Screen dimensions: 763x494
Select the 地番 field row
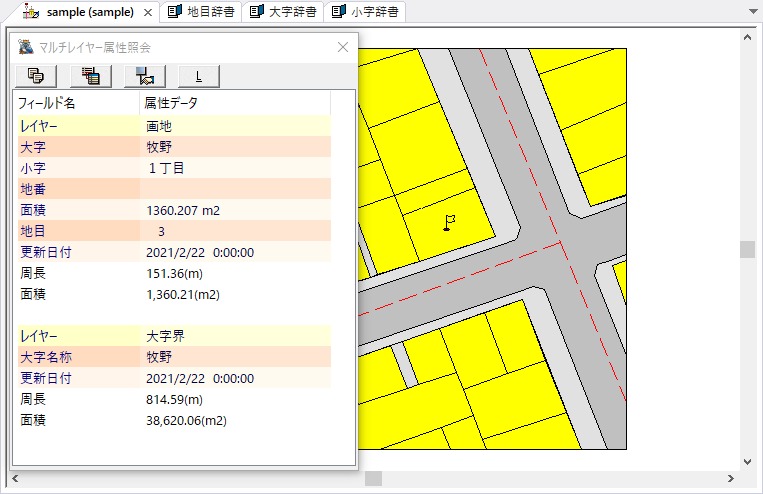[x=174, y=189]
